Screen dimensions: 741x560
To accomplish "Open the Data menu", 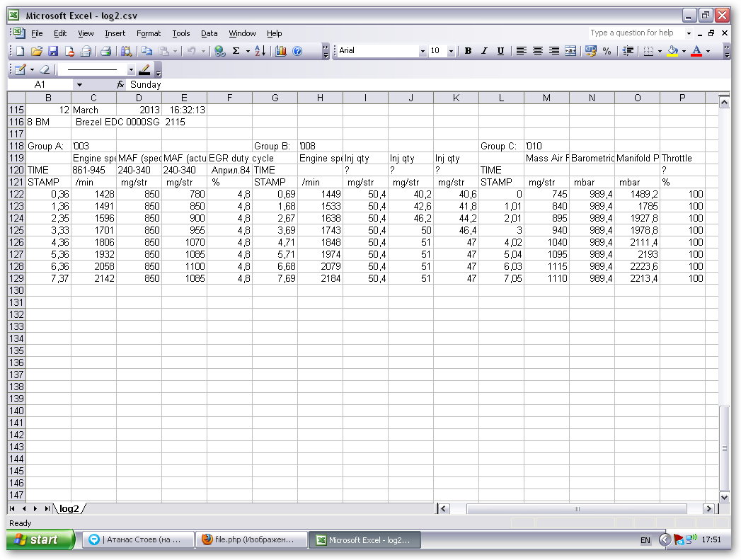I will 209,33.
